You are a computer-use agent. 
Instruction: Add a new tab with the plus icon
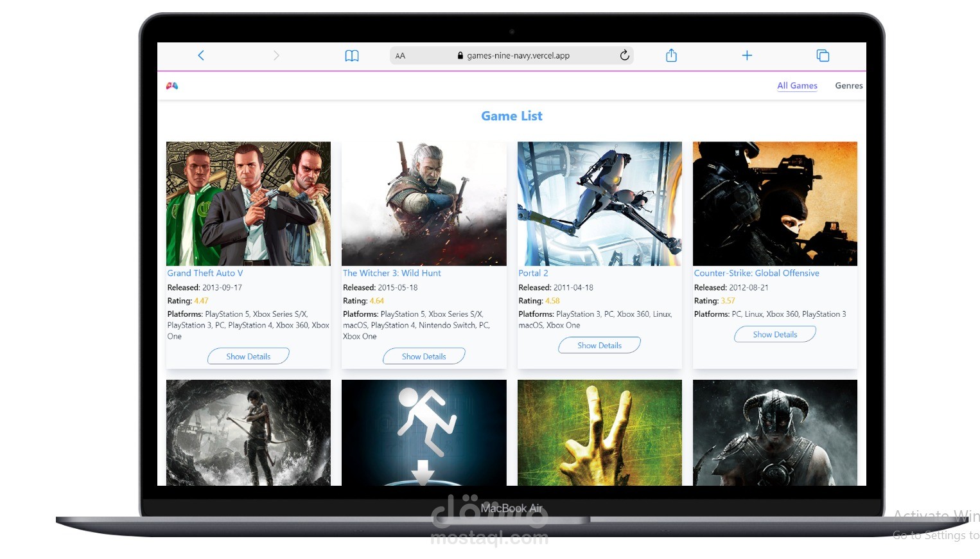pyautogui.click(x=747, y=55)
